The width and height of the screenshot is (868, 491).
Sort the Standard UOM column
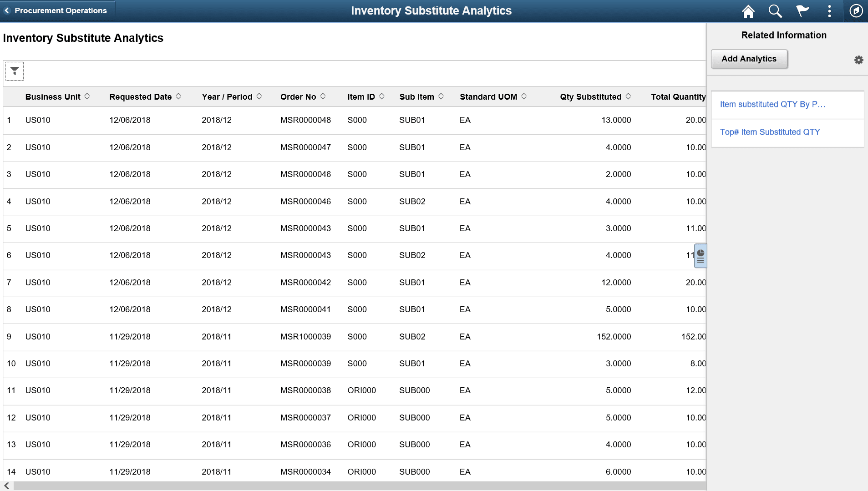point(525,96)
